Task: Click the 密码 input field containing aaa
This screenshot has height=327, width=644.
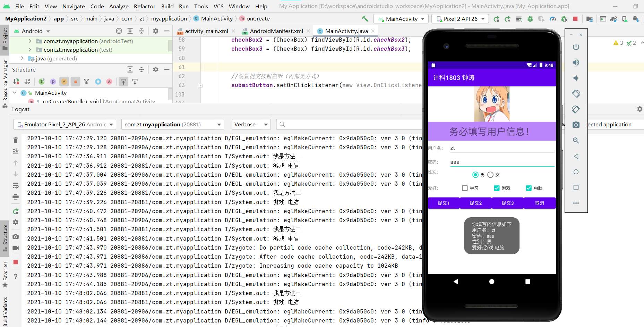Action: (502, 162)
